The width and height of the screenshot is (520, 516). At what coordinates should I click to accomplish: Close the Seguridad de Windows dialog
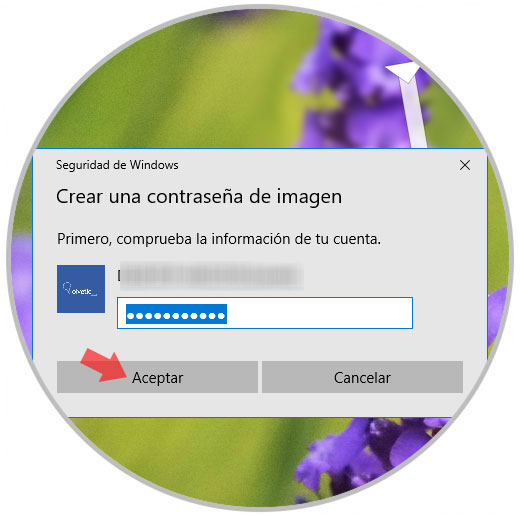tap(465, 165)
